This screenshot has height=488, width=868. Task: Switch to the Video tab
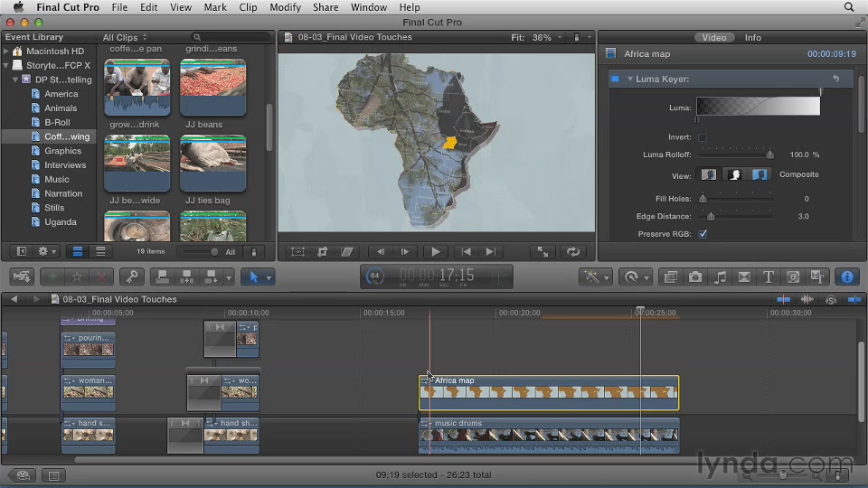(x=714, y=38)
